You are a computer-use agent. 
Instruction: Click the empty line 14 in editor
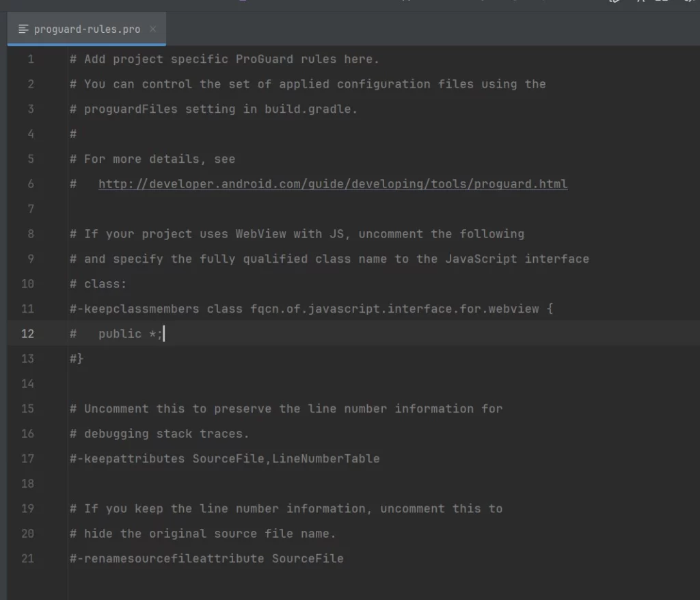[x=273, y=384]
